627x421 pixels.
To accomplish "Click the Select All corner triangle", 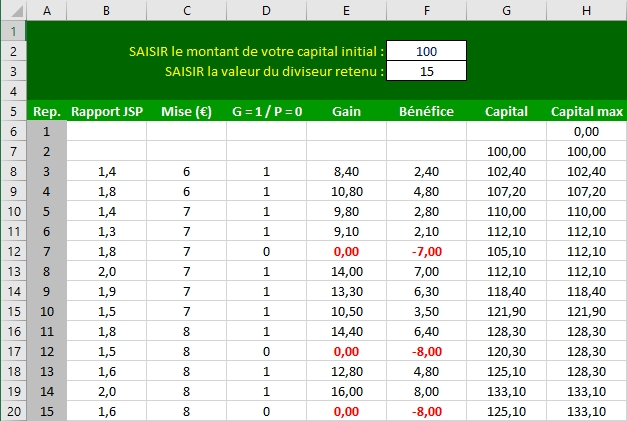I will (13, 10).
